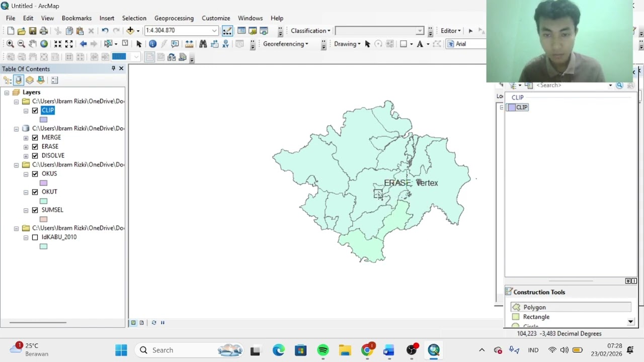Open the map scale dropdown
Viewport: 644px width, 362px height.
point(214,31)
